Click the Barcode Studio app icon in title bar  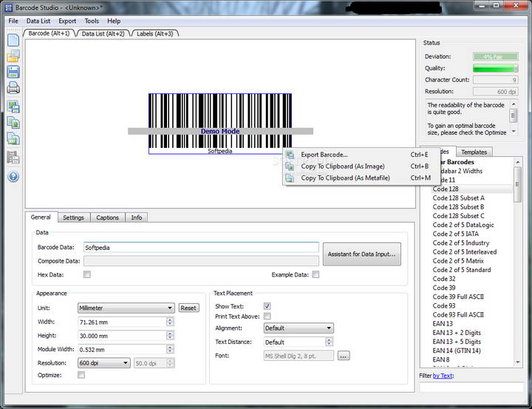pyautogui.click(x=8, y=7)
